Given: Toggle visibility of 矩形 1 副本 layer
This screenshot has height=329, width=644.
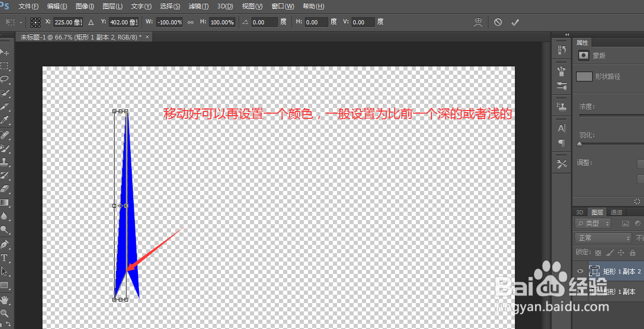Looking at the screenshot, I should [x=580, y=291].
